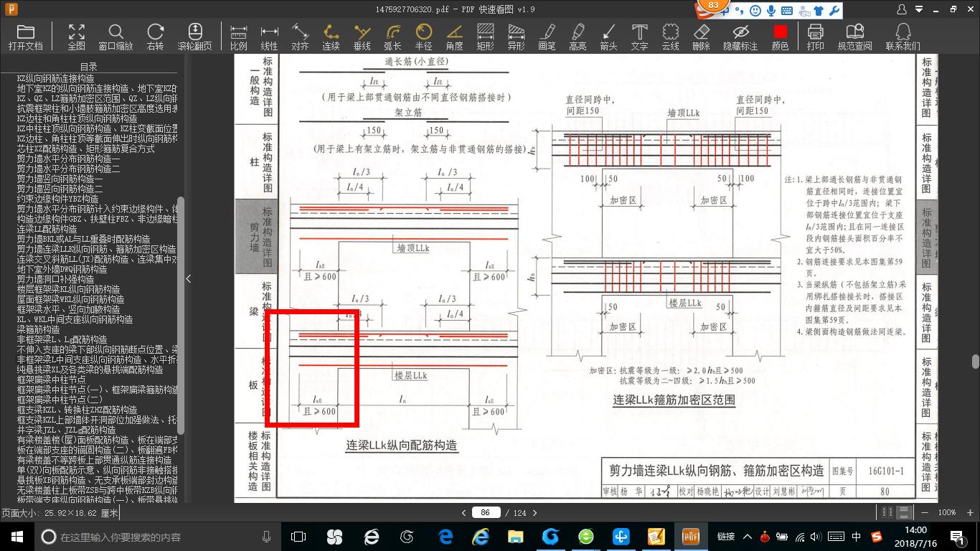Open bookmark 框架扁梁中柱节点(二)
This screenshot has height=551, width=980.
pyautogui.click(x=60, y=399)
